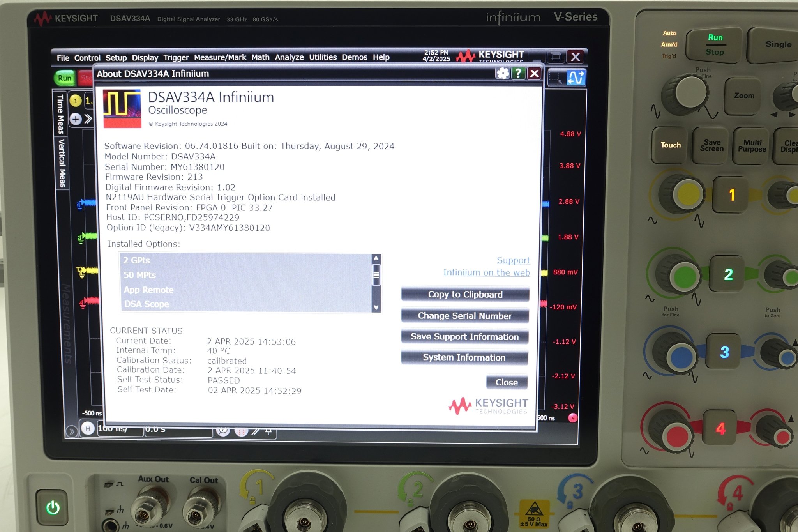Toggle the hardware channel 3 key
Image resolution: width=798 pixels, height=532 pixels.
click(x=724, y=352)
